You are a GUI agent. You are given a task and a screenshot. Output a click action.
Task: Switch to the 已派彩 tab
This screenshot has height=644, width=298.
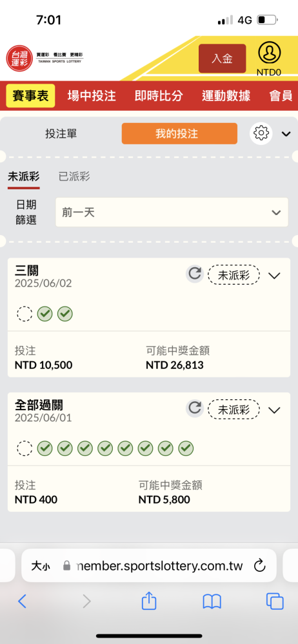pos(74,176)
